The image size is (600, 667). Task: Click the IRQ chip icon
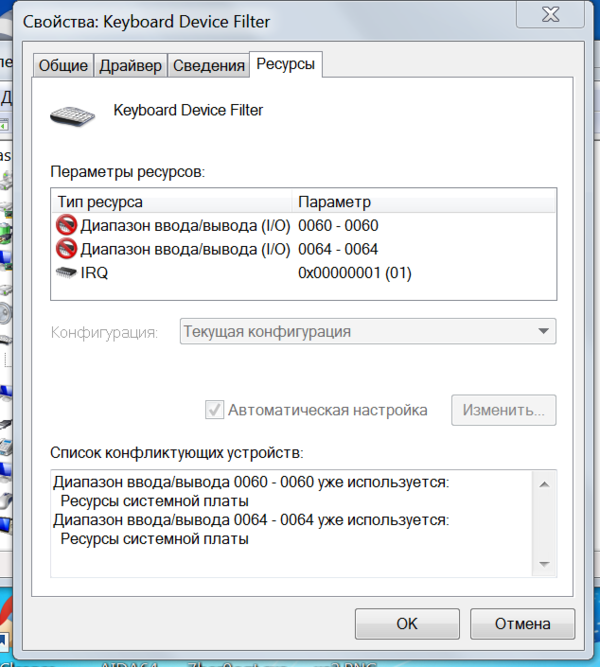coord(66,272)
